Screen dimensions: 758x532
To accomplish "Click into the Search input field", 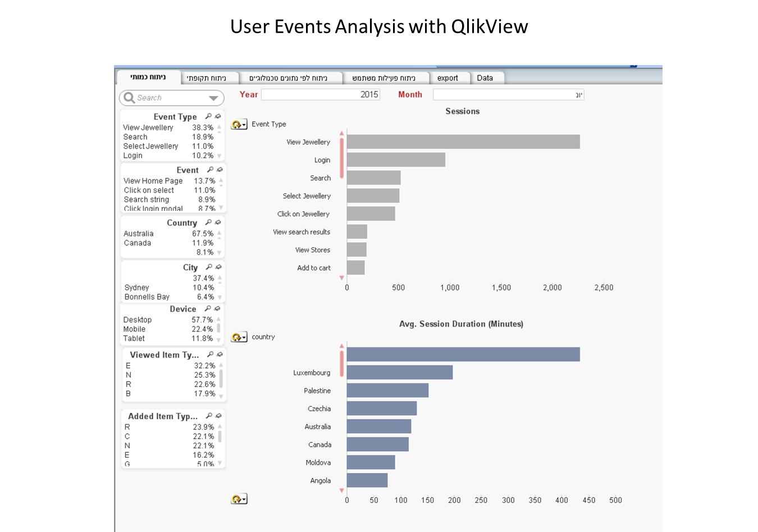I will click(171, 98).
